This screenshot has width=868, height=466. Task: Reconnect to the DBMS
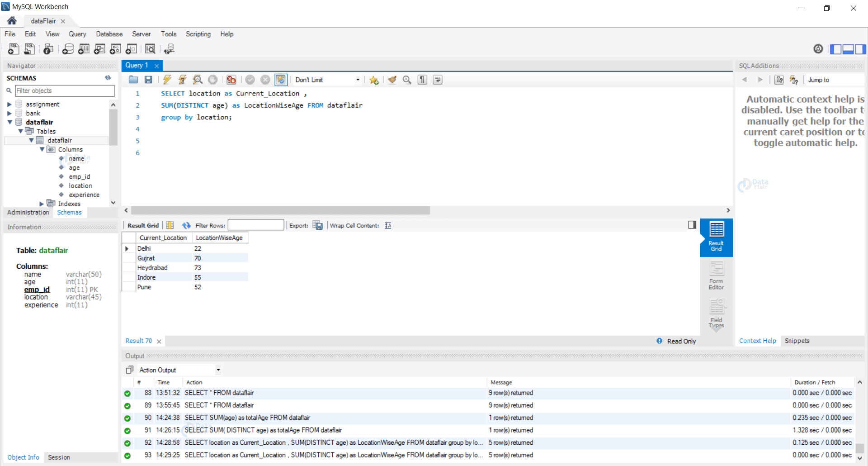169,49
